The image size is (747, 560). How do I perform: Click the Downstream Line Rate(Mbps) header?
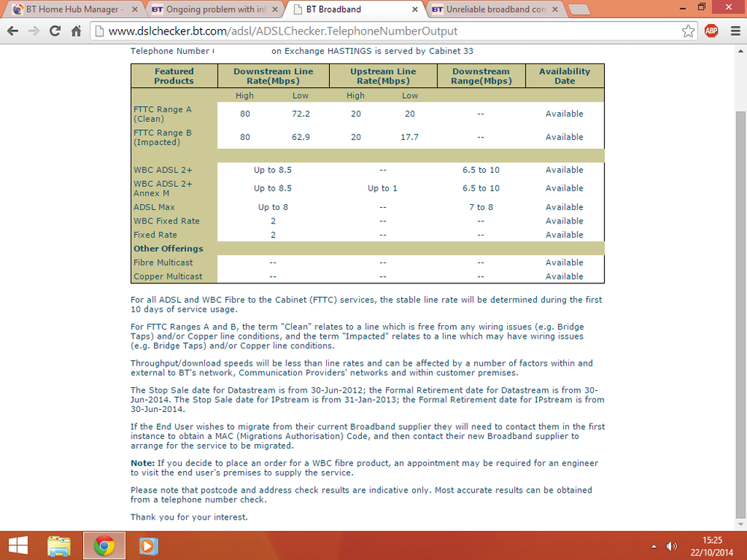click(x=273, y=76)
